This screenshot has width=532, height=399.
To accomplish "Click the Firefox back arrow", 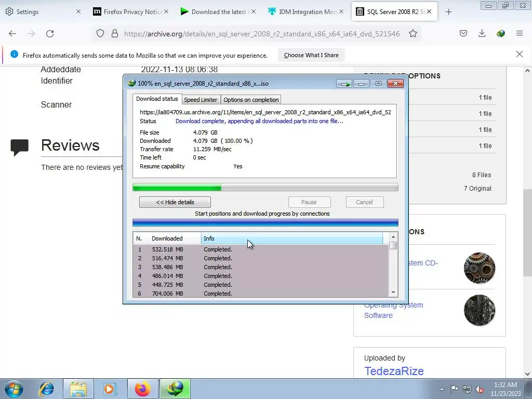I will point(12,34).
